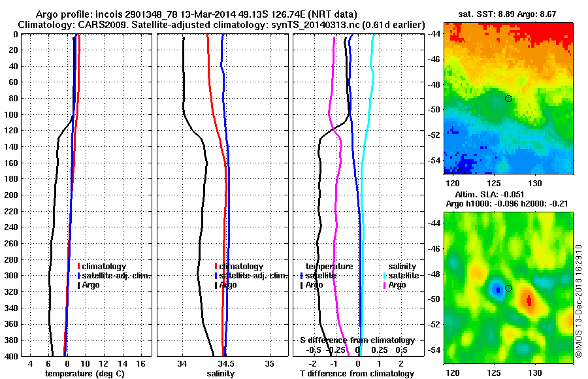This screenshot has height=379, width=588.
Task: Click the 400 depth tick label
Action: [12, 357]
